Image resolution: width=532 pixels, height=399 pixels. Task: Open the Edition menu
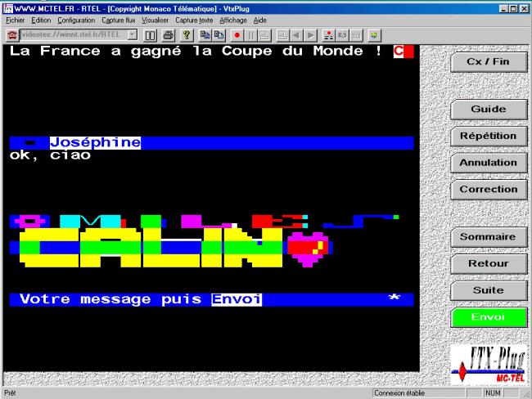(41, 20)
